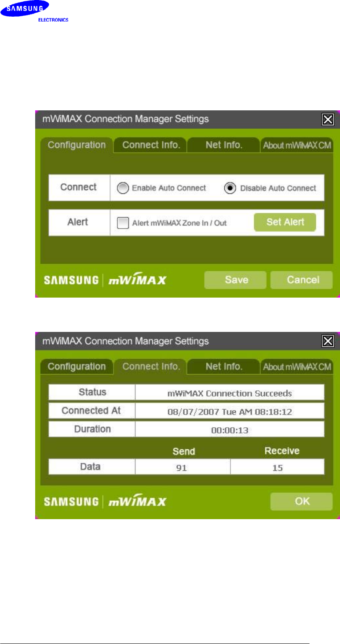This screenshot has width=340, height=644.
Task: Click the 'Alert' row label in Configuration
Action: pos(79,222)
